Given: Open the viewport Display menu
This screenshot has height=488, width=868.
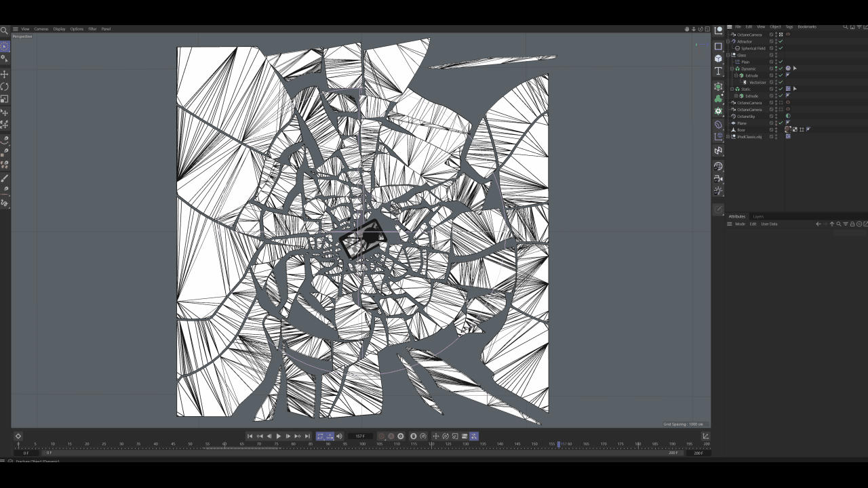Looking at the screenshot, I should point(60,29).
